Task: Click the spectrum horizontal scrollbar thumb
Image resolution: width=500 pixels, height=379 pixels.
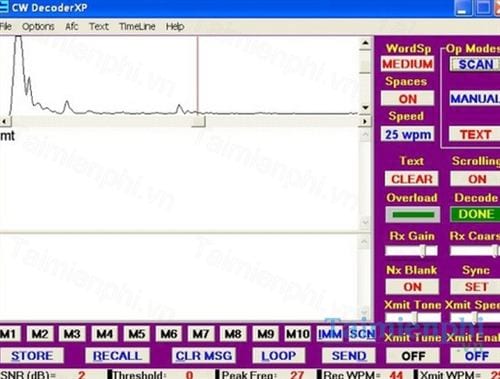Action: tap(199, 121)
